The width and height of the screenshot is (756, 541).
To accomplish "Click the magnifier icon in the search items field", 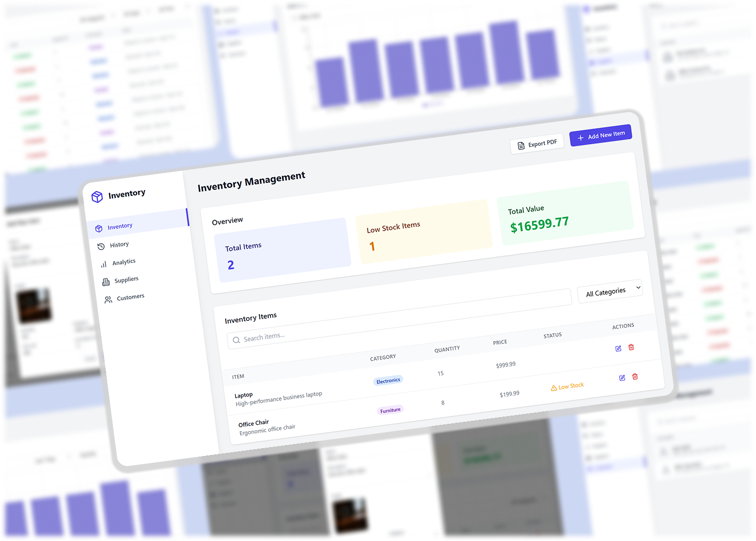I will [x=237, y=339].
